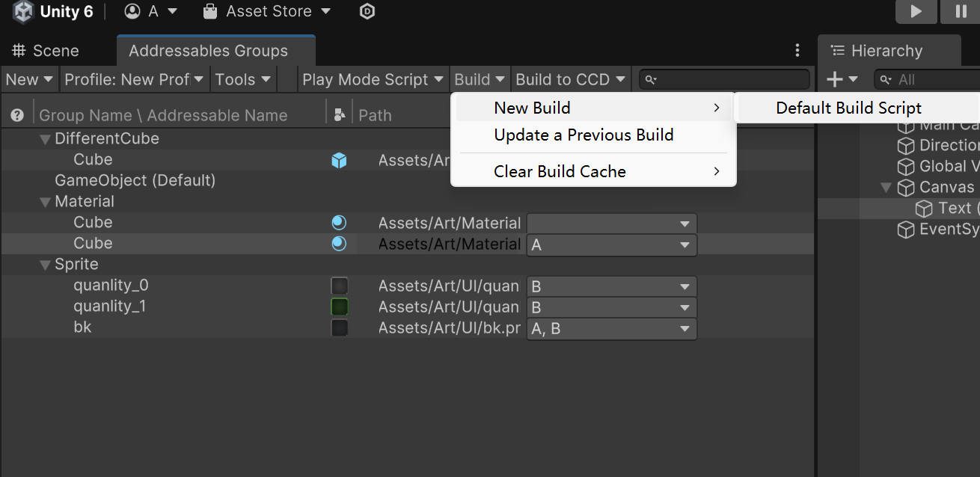Image resolution: width=980 pixels, height=477 pixels.
Task: Open the Addressables panel three-dot menu
Action: (x=797, y=51)
